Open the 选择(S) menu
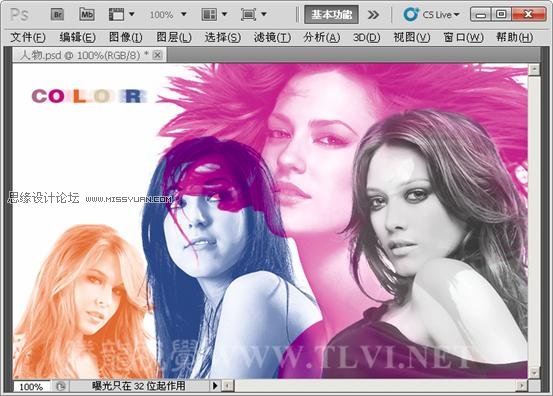The height and width of the screenshot is (396, 553). [x=223, y=37]
